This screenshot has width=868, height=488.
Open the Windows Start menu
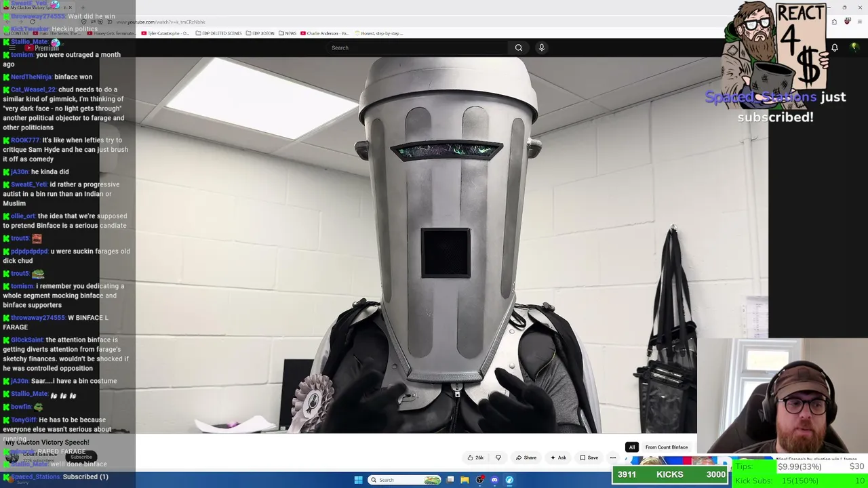358,480
